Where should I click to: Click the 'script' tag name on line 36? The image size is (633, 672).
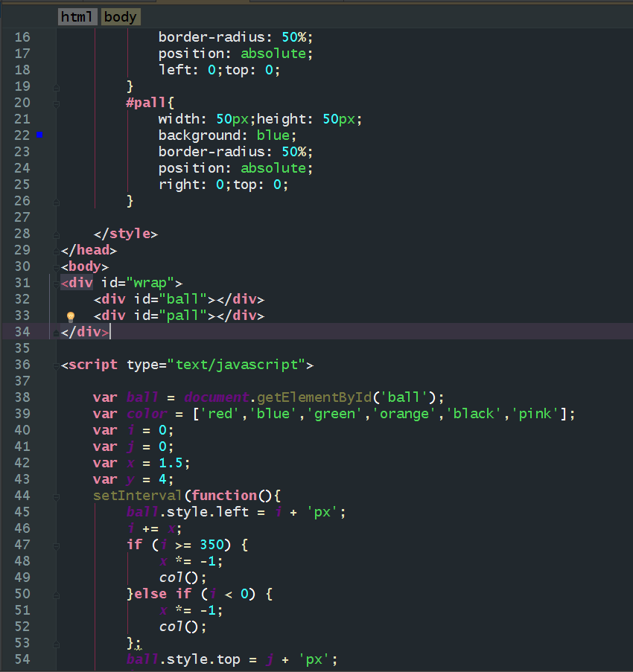[92, 365]
